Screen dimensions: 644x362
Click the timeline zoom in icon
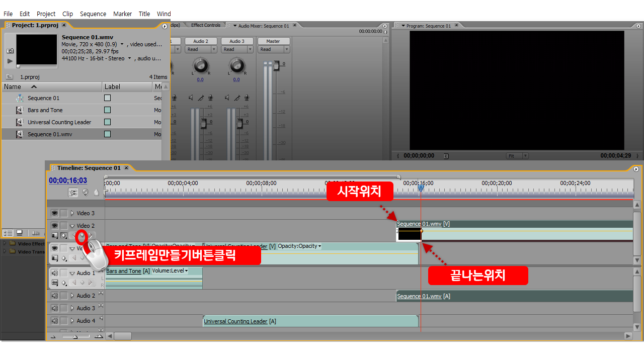(x=99, y=336)
